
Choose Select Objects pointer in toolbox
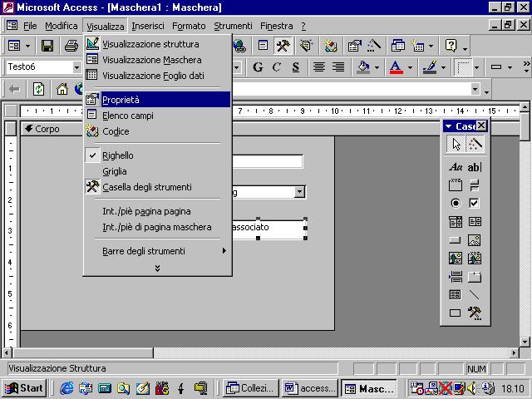click(456, 144)
